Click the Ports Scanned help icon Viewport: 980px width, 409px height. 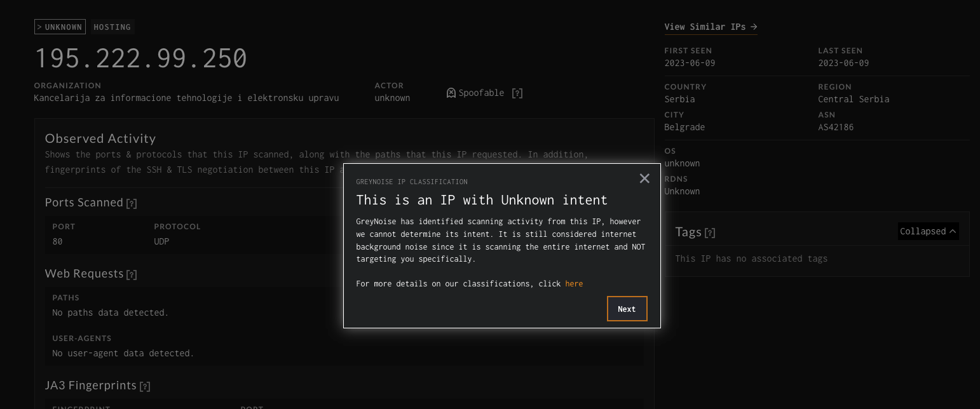tap(132, 203)
